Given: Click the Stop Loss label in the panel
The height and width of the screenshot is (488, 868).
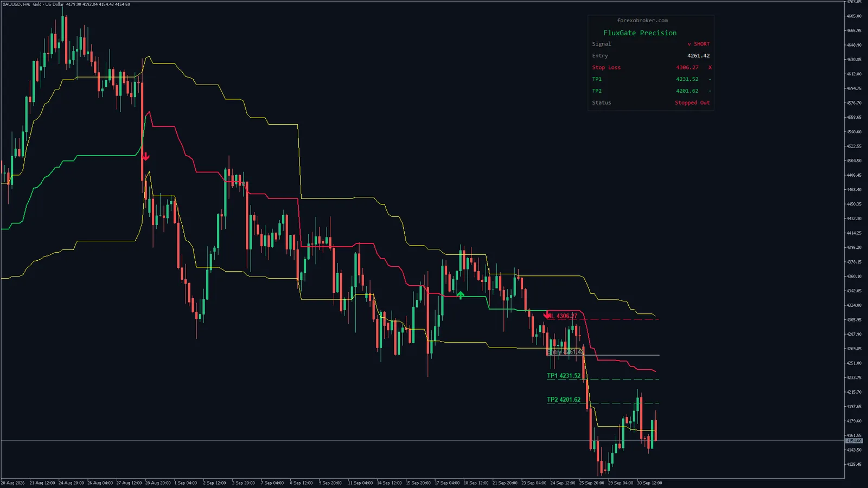Looking at the screenshot, I should 607,67.
